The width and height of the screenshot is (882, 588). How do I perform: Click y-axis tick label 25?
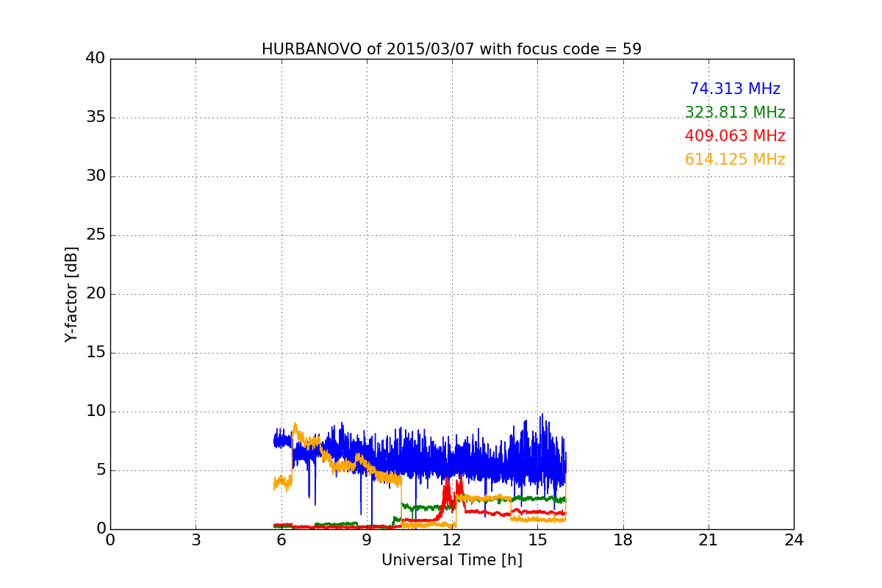coord(96,235)
